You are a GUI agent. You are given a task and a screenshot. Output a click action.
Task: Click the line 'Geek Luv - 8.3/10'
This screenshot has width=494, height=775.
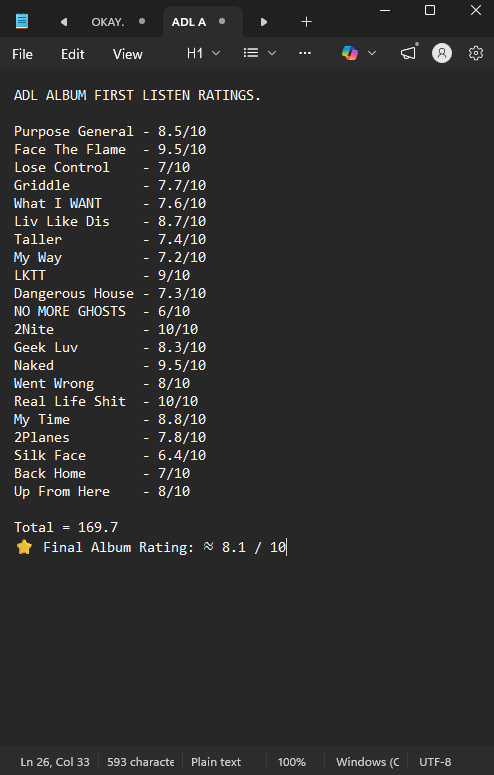(x=110, y=347)
